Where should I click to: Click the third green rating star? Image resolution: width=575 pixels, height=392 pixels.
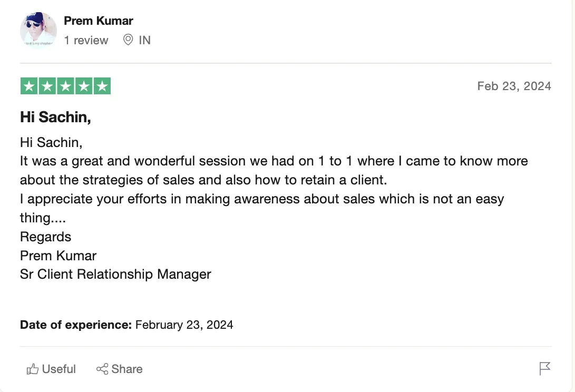[x=65, y=86]
